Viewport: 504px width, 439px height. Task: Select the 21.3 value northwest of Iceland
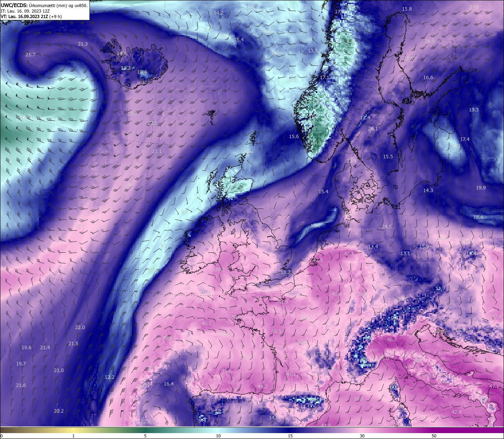[83, 44]
